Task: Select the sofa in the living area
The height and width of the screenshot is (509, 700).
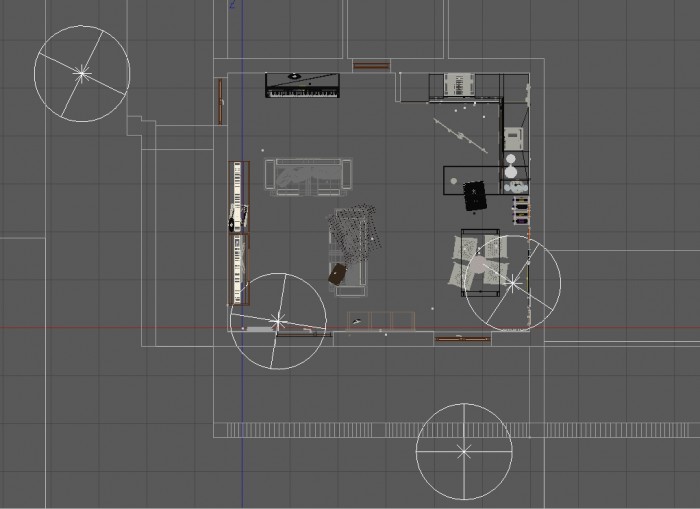Action: coord(308,177)
